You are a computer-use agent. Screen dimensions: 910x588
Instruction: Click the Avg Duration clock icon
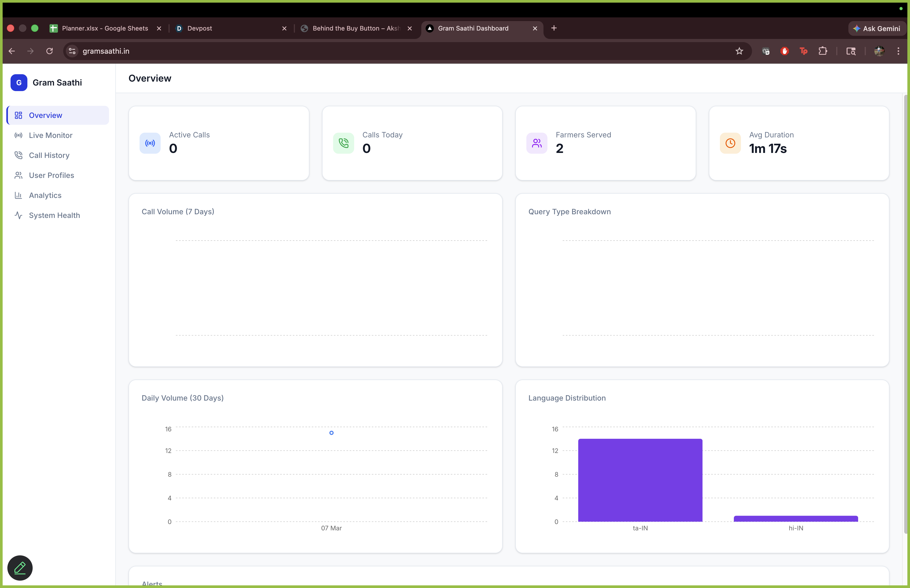pos(730,143)
